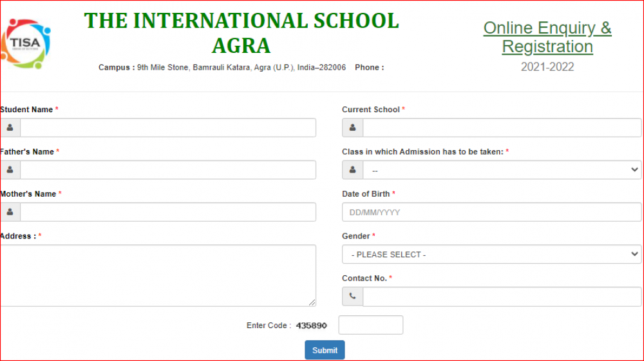Viewport: 644px width, 361px height.
Task: Click person icon beside Current School field
Action: click(352, 128)
